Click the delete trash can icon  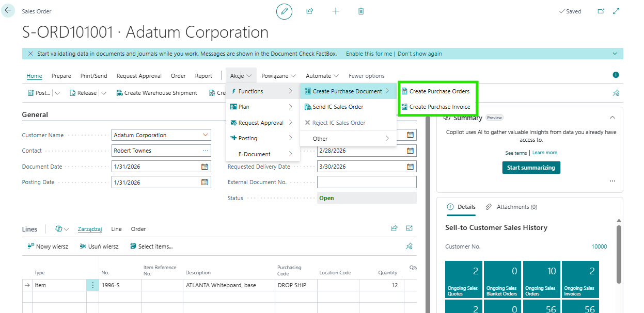[x=361, y=11]
